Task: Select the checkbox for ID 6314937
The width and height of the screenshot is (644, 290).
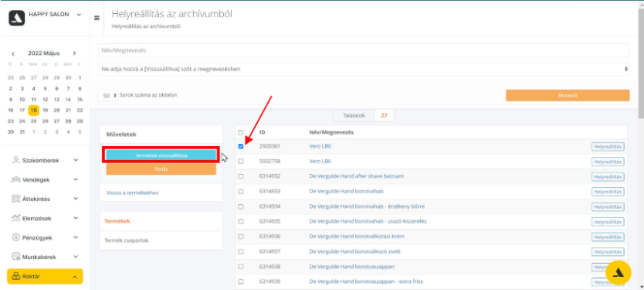Action: (241, 251)
